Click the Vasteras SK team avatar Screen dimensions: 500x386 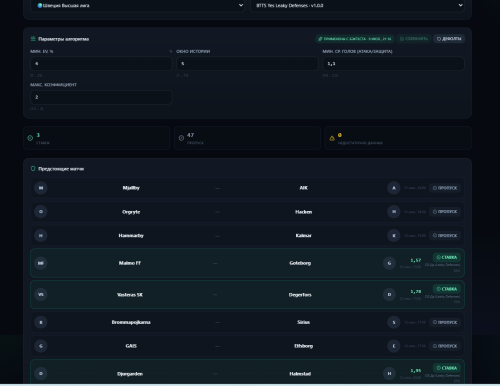(41, 295)
